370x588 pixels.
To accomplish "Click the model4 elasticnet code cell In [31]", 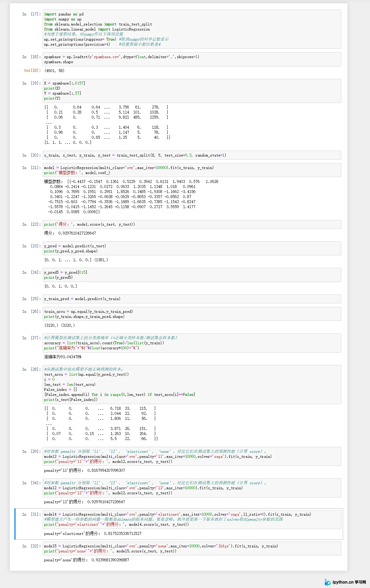I will (192, 520).
